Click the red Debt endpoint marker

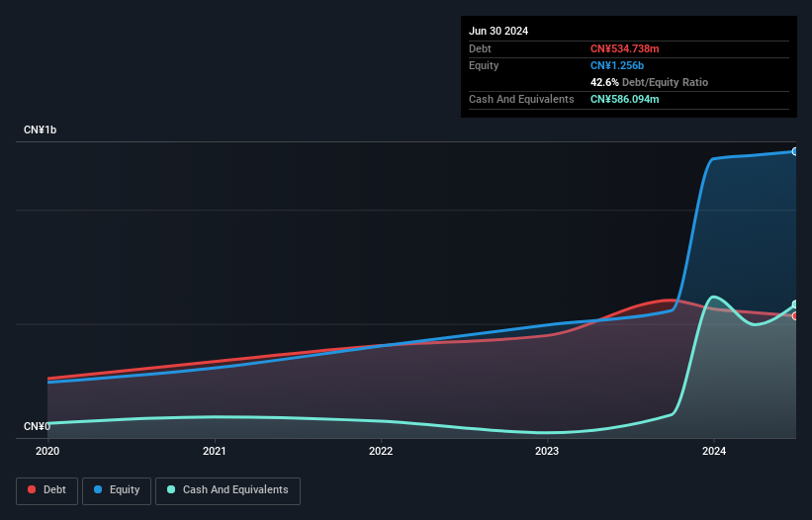(795, 315)
